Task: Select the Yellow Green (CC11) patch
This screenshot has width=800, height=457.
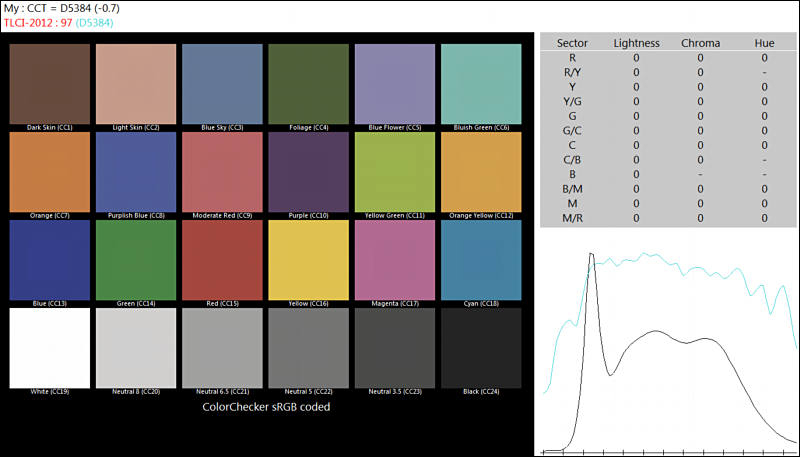Action: pos(394,171)
